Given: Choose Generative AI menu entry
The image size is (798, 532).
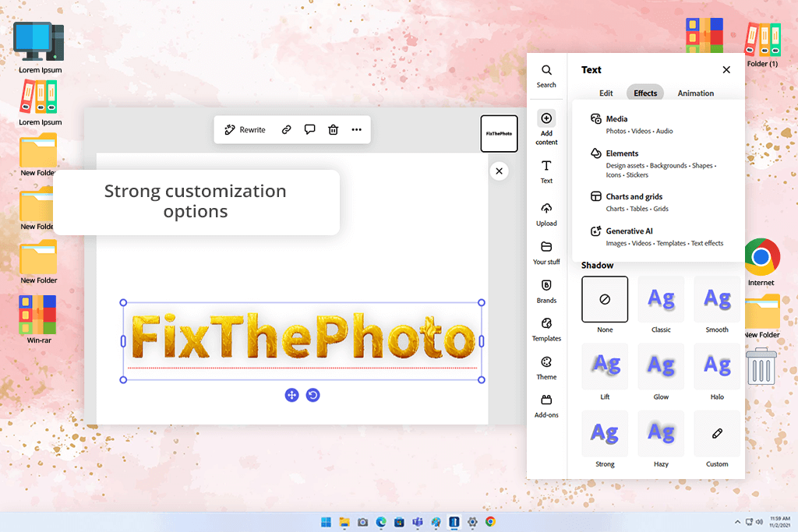Looking at the screenshot, I should tap(658, 237).
